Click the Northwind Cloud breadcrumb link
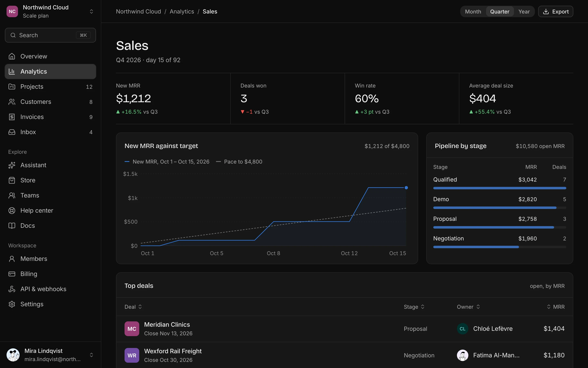The height and width of the screenshot is (368, 588). 138,11
